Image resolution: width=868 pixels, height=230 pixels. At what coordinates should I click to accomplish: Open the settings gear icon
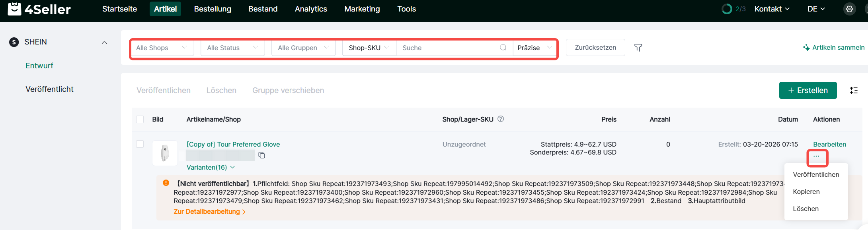tap(849, 9)
